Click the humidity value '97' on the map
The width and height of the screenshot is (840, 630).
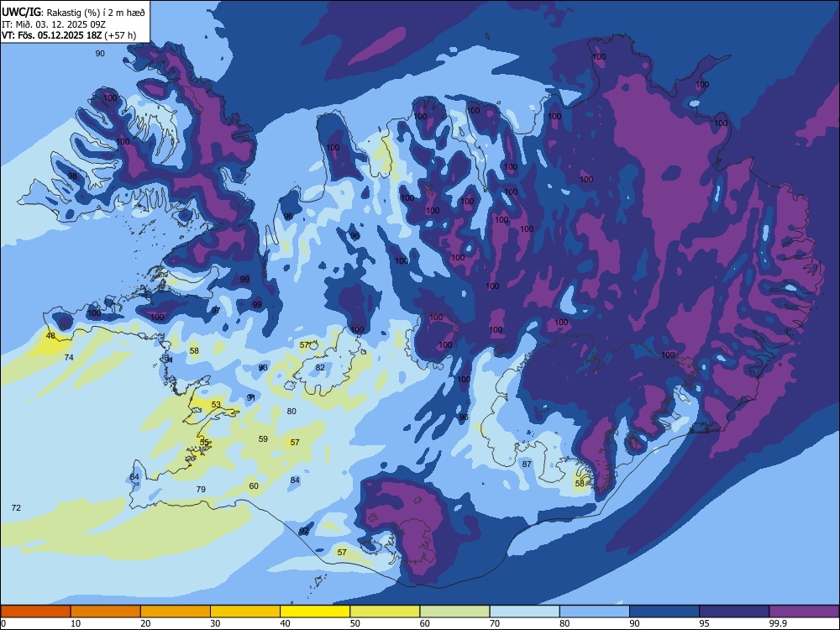pos(216,310)
